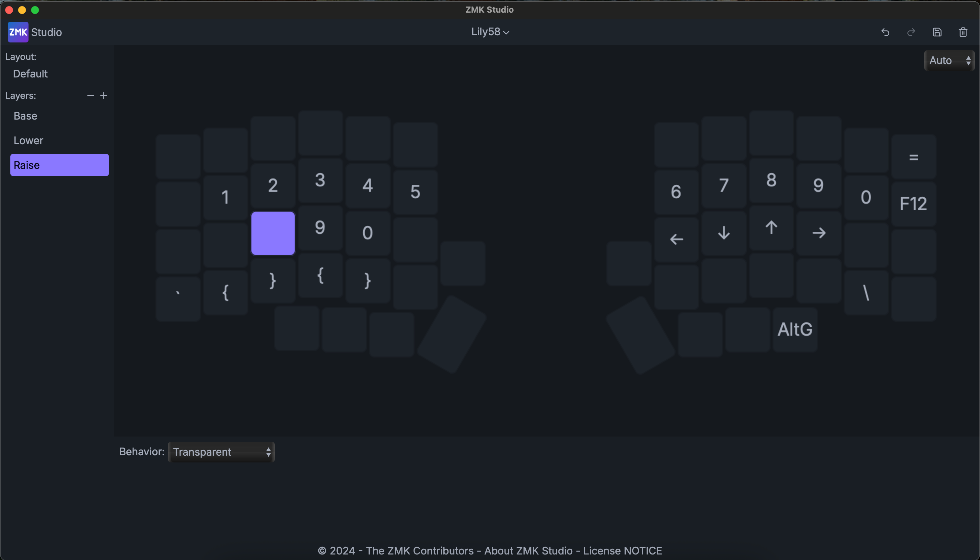The height and width of the screenshot is (560, 980).
Task: Click the save floppy disk icon
Action: [937, 32]
